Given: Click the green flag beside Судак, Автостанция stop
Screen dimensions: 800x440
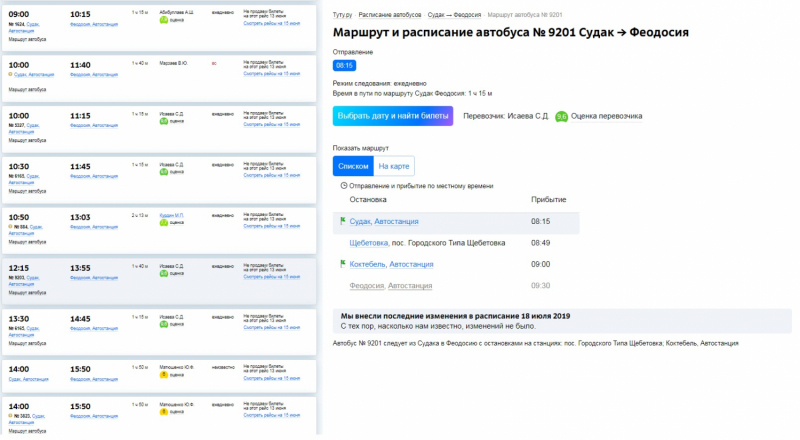Looking at the screenshot, I should click(342, 221).
